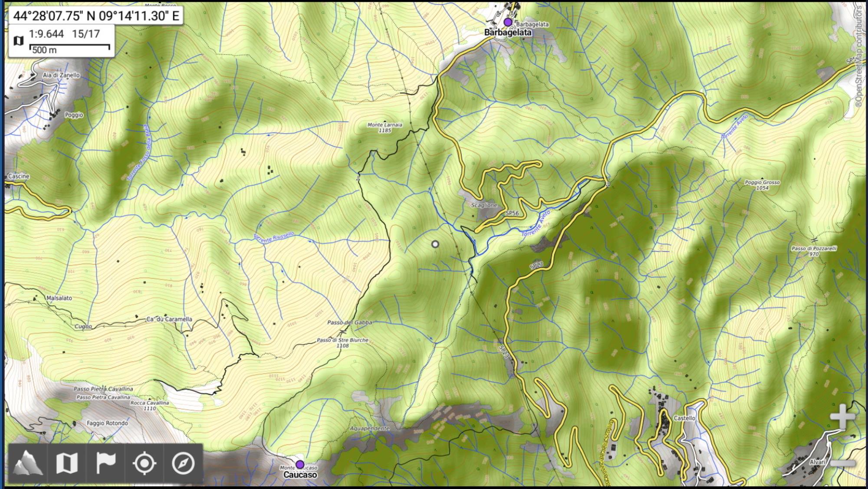Zoom out with the minus button

842,463
